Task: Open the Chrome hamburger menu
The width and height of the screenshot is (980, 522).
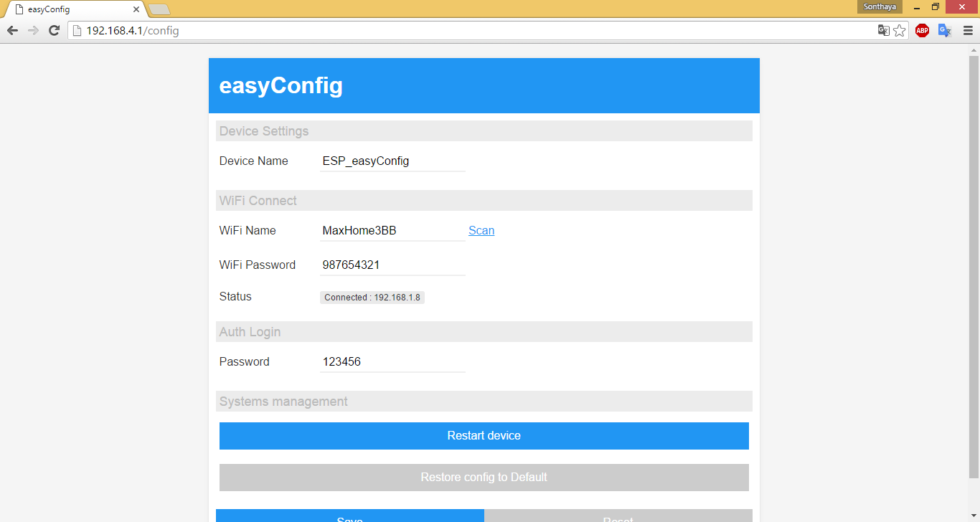Action: 967,30
